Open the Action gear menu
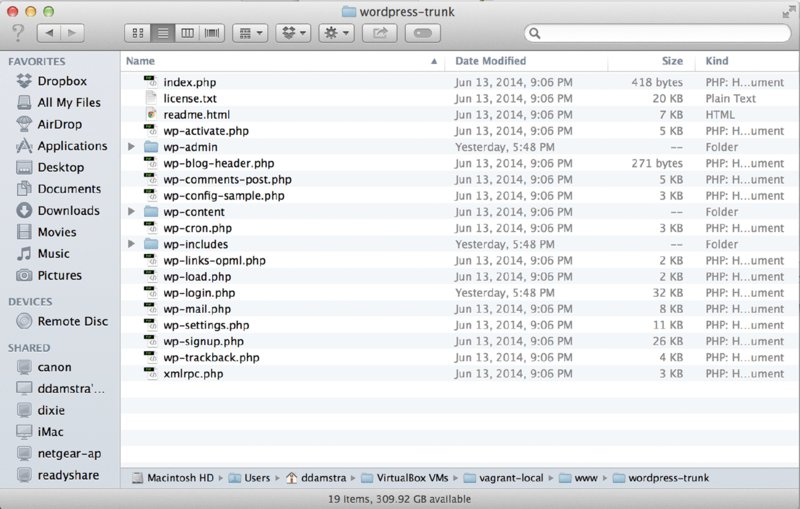This screenshot has width=800, height=509. 336,33
